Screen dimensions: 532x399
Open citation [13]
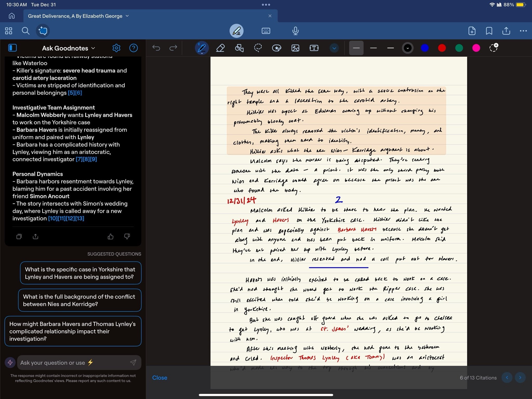(80, 218)
